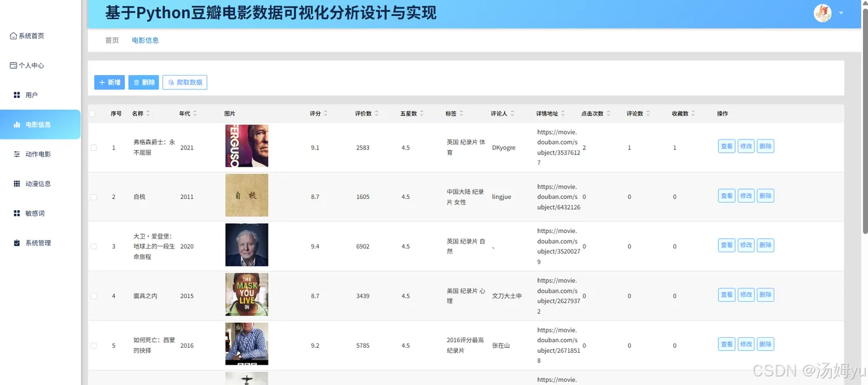Viewport: 868px width, 385px height.
Task: Check the row 3 checkbox 大卫·爱登堡
Action: click(x=94, y=246)
